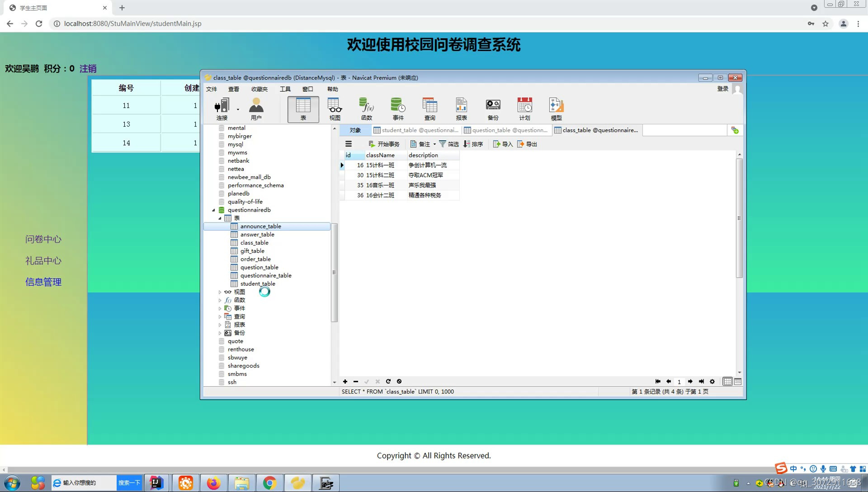
Task: Click the 导入 import button
Action: point(503,144)
